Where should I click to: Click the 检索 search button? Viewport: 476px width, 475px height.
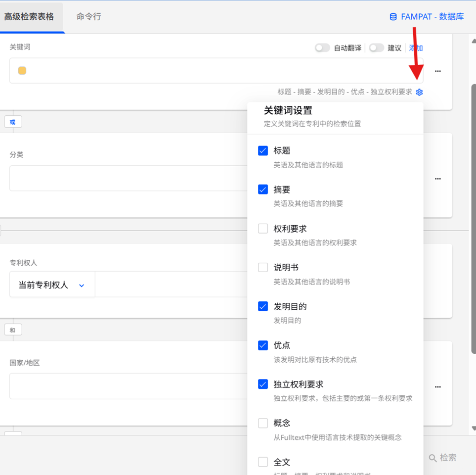[442, 458]
